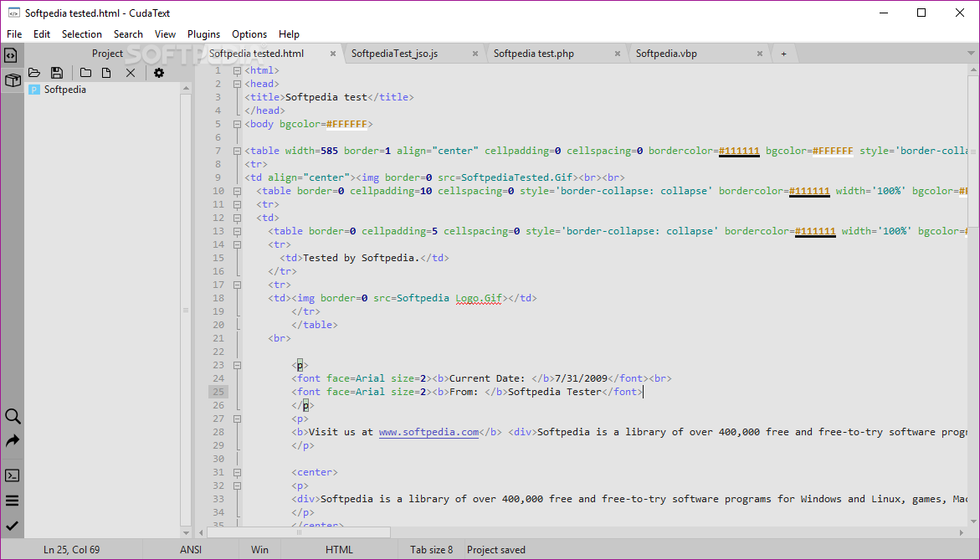This screenshot has height=560, width=980.
Task: Collapse the center fold on line 31
Action: (x=237, y=472)
